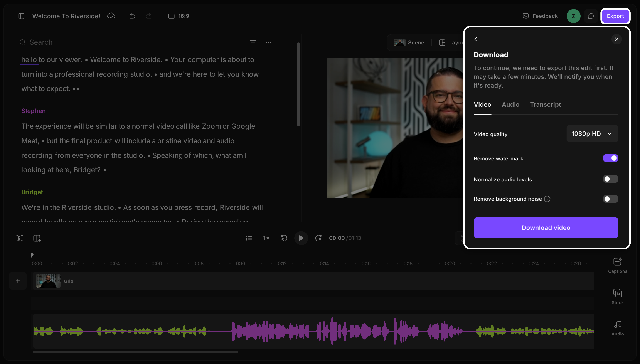Play the video
This screenshot has width=640, height=364.
coord(301,238)
